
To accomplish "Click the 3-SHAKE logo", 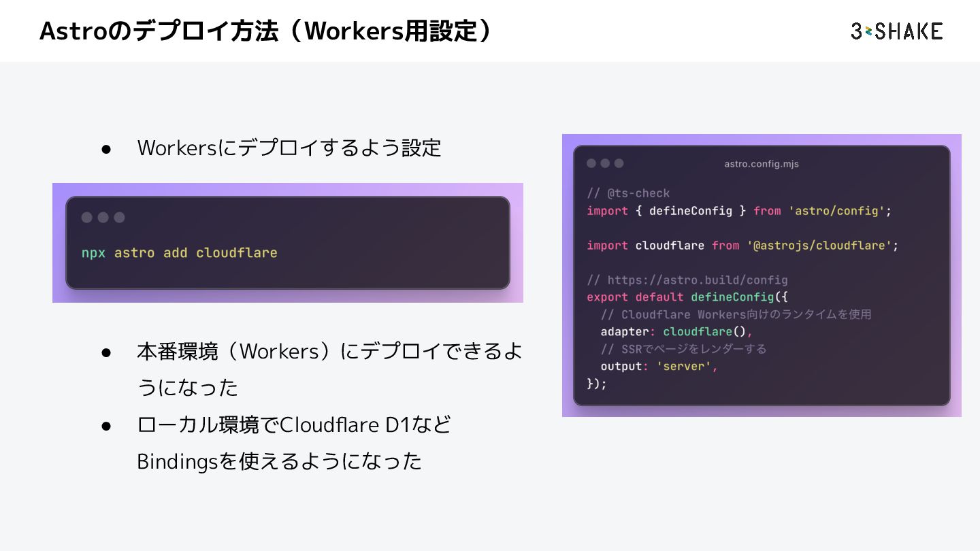I will [x=896, y=31].
